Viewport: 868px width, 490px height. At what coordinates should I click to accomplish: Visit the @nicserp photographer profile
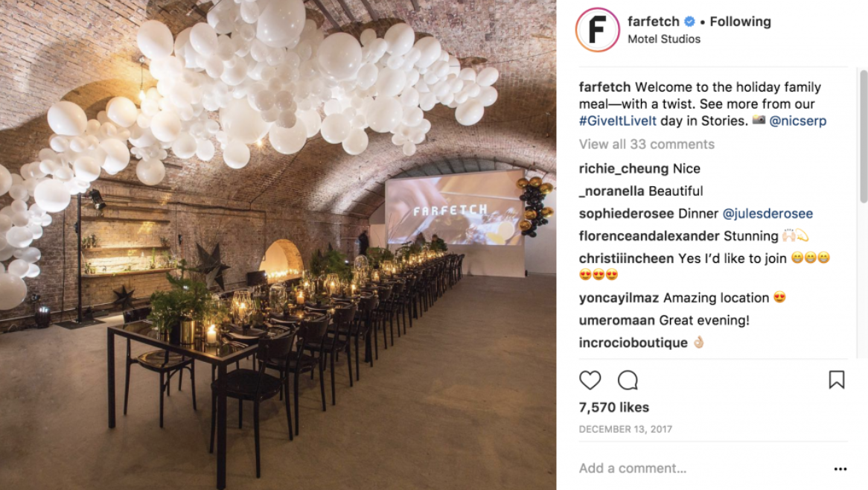coord(798,121)
